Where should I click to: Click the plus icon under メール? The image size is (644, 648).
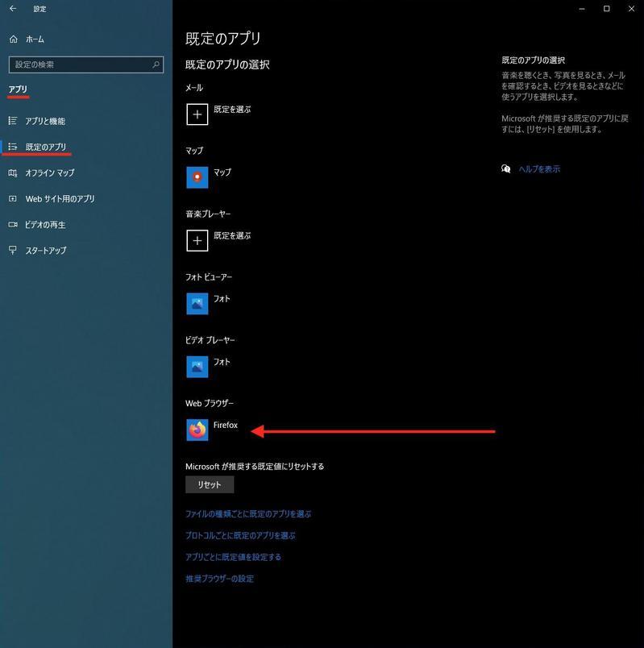tap(197, 114)
